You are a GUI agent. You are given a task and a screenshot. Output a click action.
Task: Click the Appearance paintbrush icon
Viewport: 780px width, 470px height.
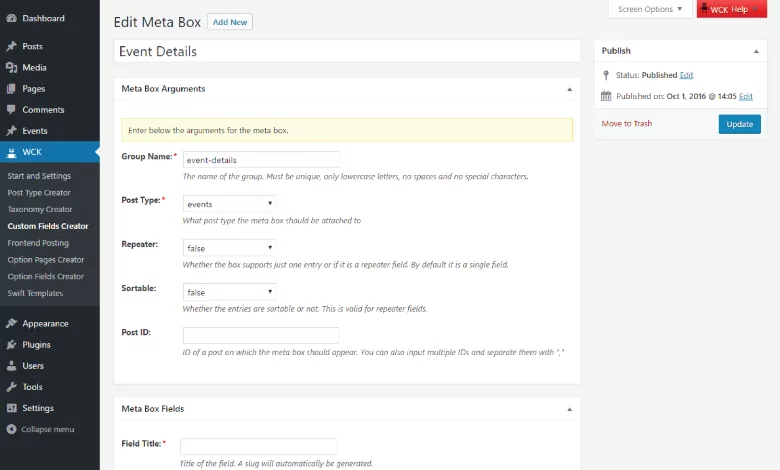(11, 323)
